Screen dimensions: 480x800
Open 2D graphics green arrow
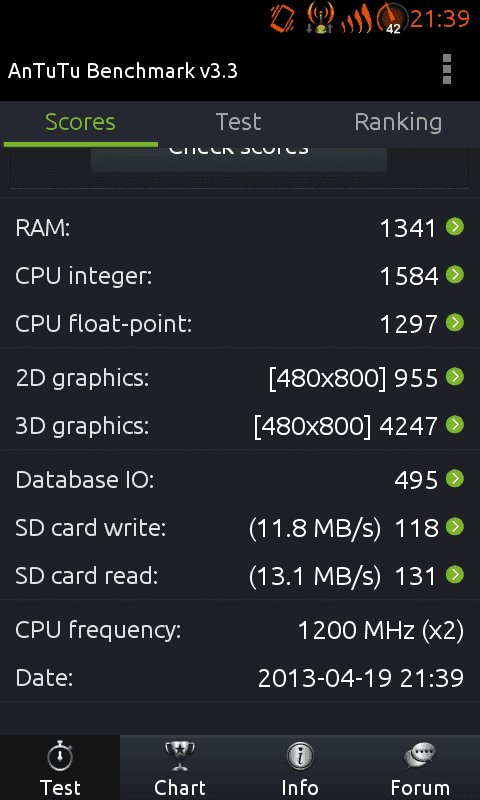[454, 377]
